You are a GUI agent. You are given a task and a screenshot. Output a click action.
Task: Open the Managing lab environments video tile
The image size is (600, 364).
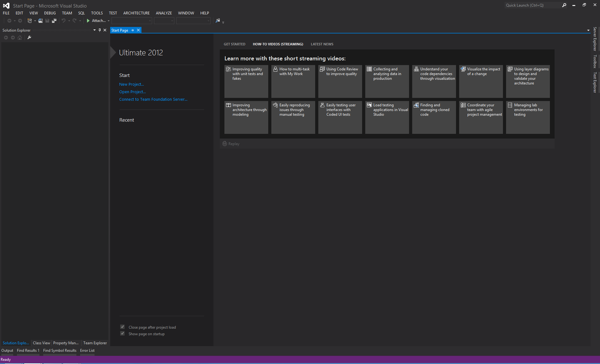tap(528, 118)
